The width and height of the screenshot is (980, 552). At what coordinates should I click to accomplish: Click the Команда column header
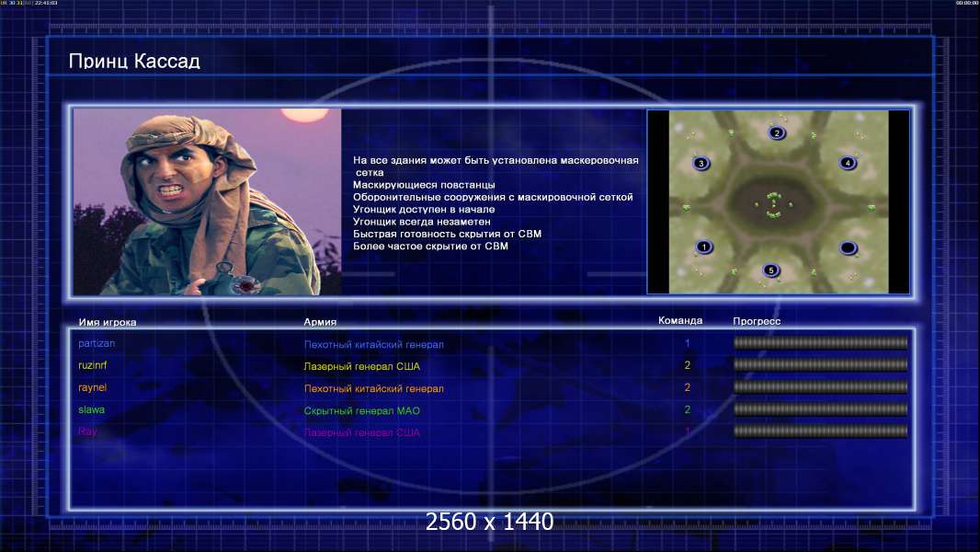(680, 321)
